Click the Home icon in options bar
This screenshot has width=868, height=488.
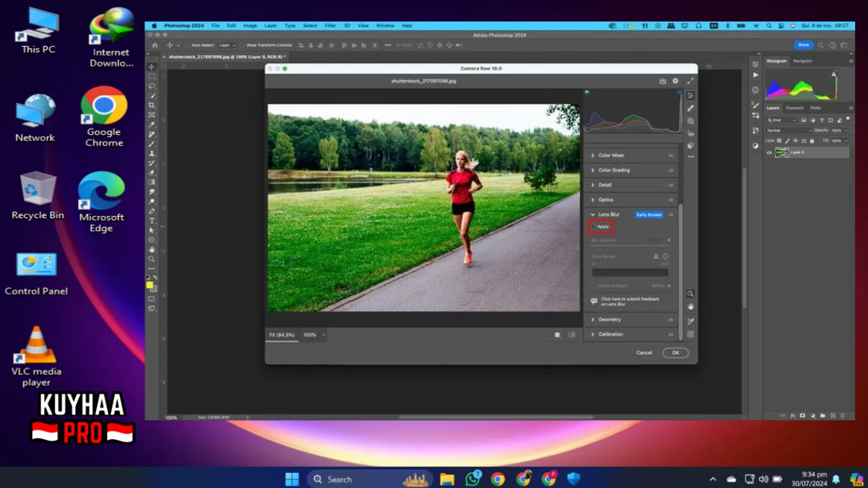click(x=155, y=45)
